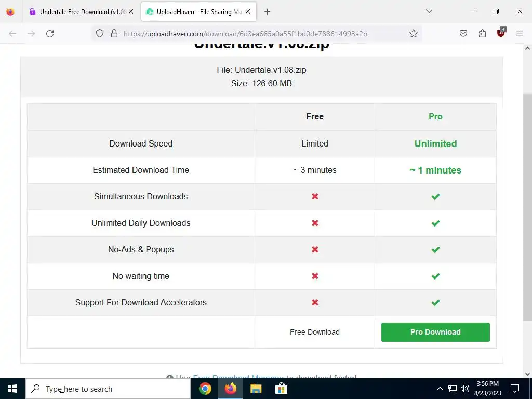Click red X in Download Accelerators row

(315, 302)
